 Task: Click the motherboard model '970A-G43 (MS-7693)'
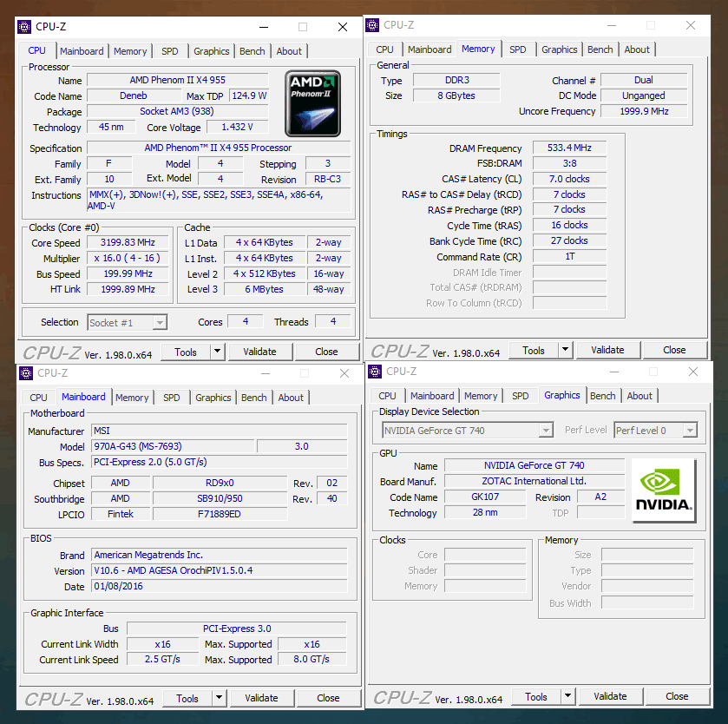pos(173,446)
